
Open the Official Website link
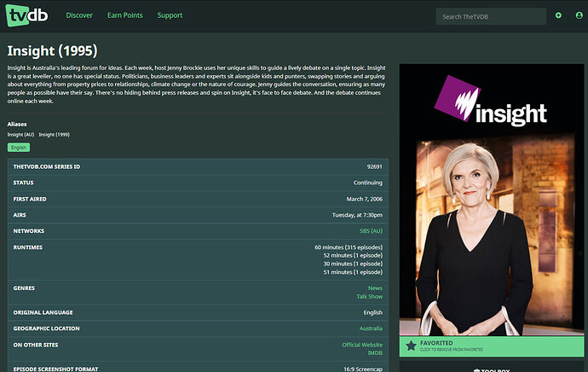click(362, 345)
